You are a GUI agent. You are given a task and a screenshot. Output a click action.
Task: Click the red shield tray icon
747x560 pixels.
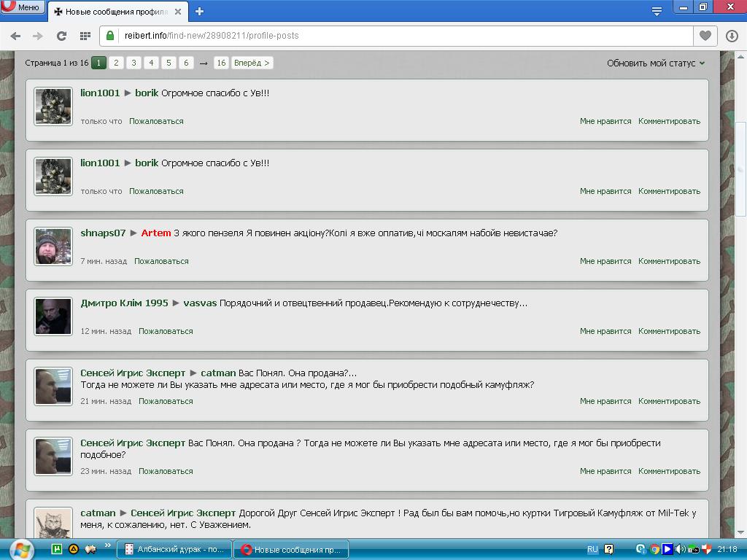[706, 549]
